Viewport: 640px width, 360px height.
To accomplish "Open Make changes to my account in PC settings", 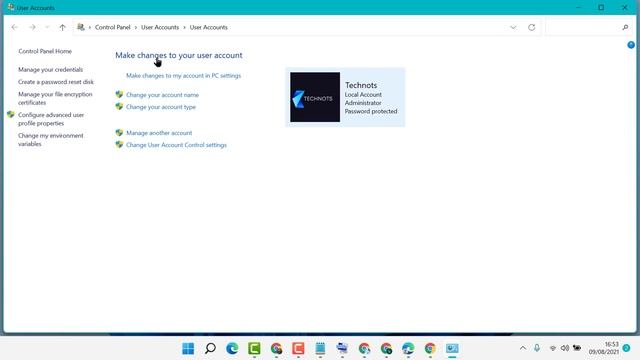I will tap(183, 76).
